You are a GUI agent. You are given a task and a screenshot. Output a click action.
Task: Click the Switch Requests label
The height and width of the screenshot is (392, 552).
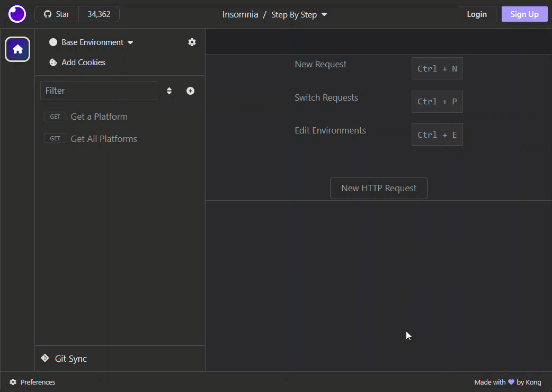pos(326,97)
